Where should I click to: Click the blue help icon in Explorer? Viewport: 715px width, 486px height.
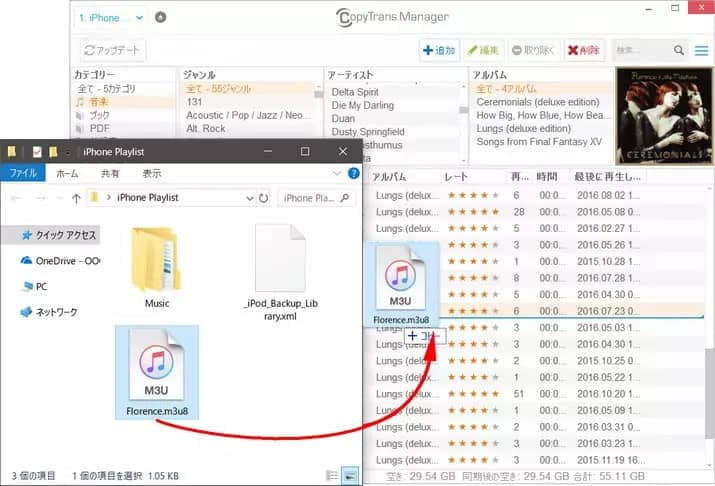[353, 173]
